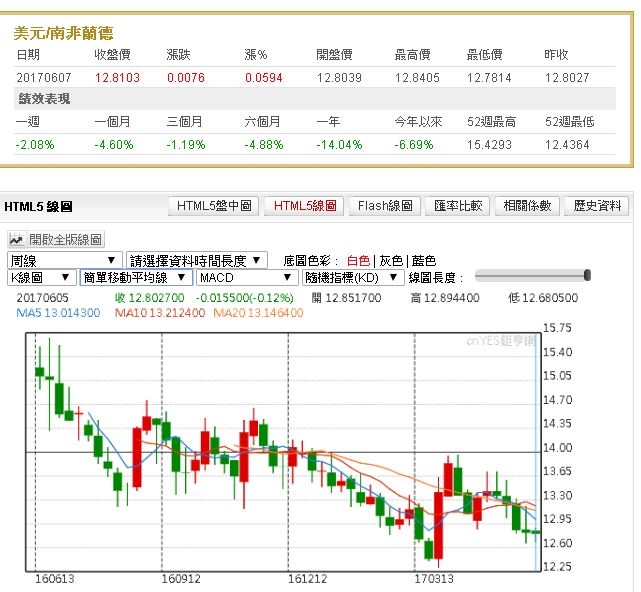Open 相關係數 tab
641x592 pixels.
pos(527,206)
